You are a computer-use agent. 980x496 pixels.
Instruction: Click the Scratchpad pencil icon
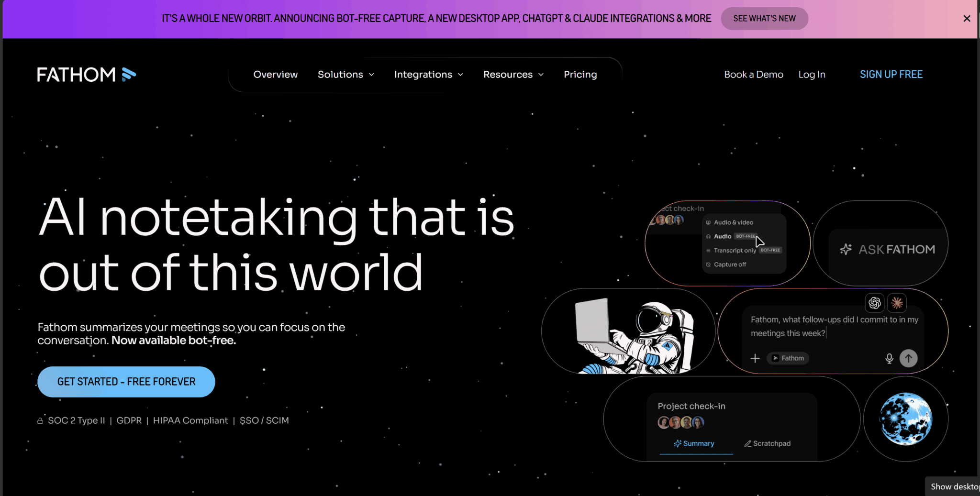748,443
